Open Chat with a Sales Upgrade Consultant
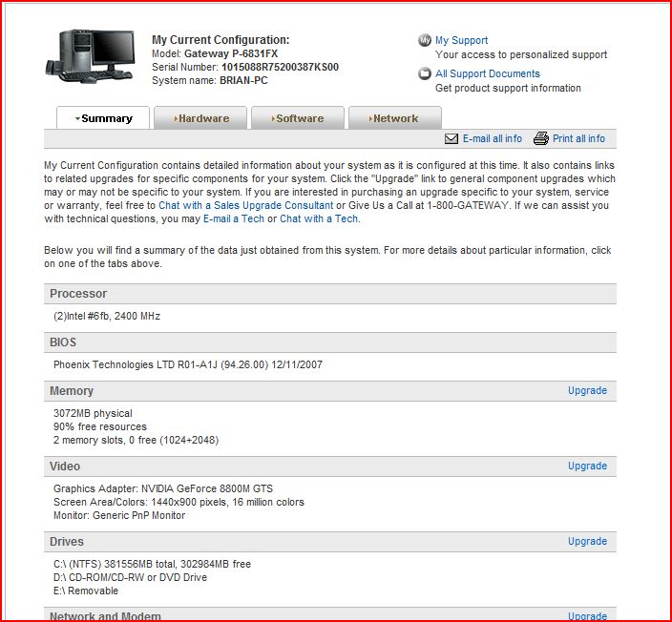This screenshot has height=622, width=672. [245, 206]
